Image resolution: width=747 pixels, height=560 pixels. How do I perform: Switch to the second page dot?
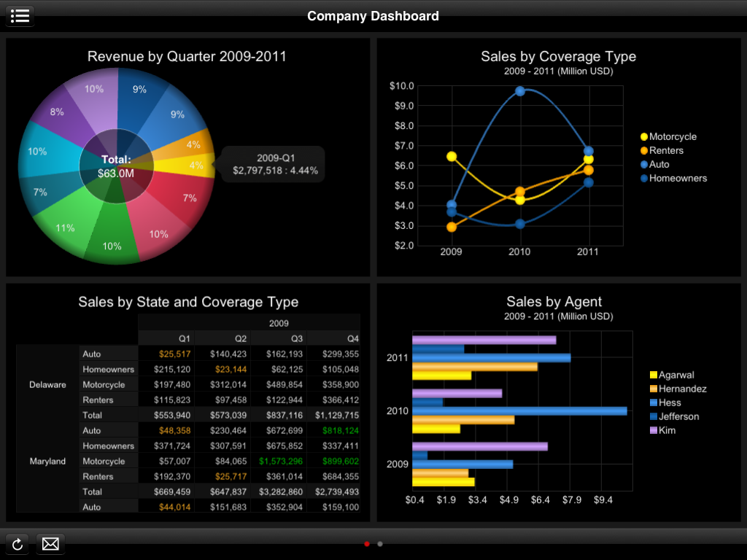380,544
